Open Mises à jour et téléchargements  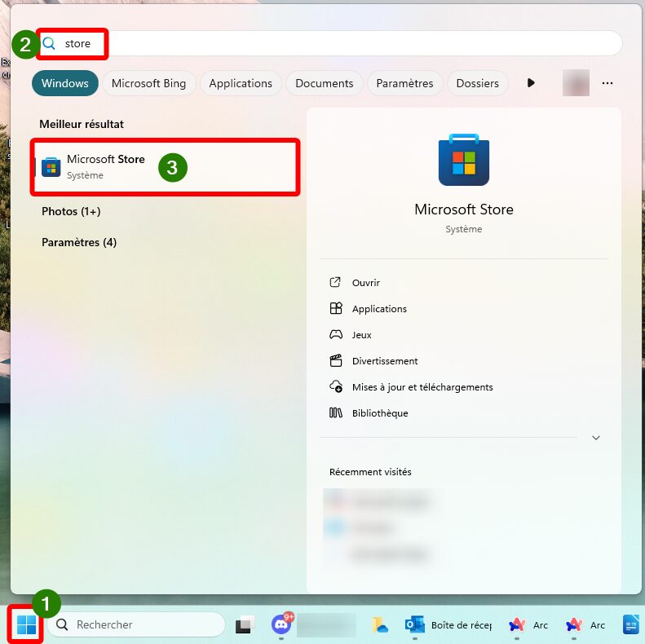(x=422, y=387)
